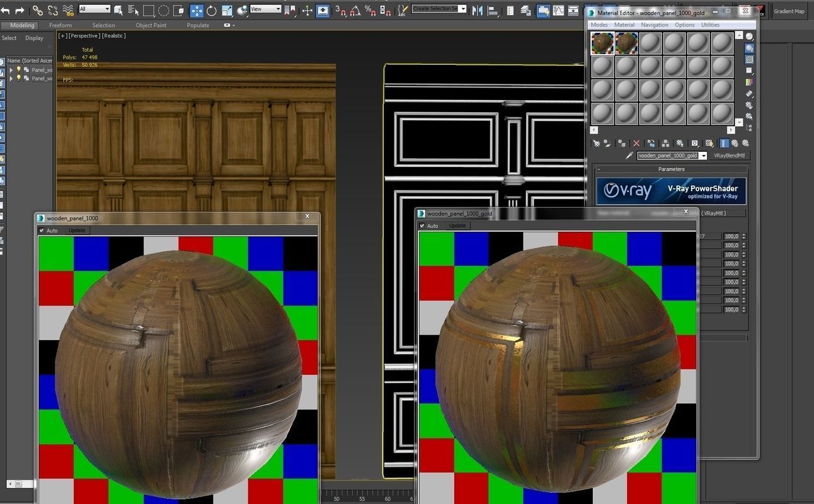Click the Put to Library icon
Image resolution: width=814 pixels, height=504 pixels.
point(680,143)
